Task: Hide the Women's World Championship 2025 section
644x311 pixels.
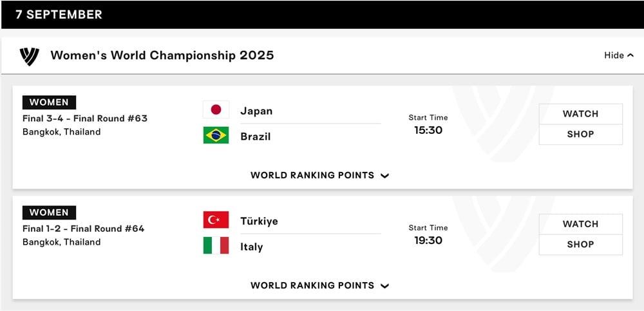Action: coord(618,55)
